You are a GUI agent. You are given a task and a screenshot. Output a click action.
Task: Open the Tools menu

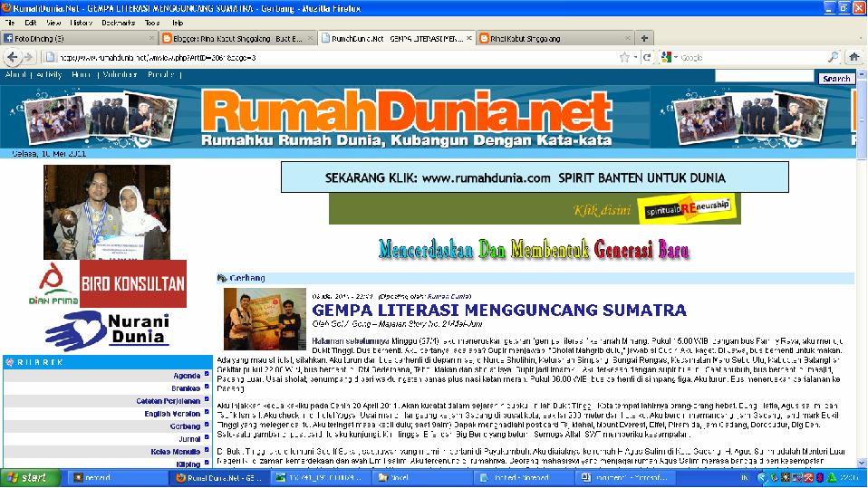[151, 23]
